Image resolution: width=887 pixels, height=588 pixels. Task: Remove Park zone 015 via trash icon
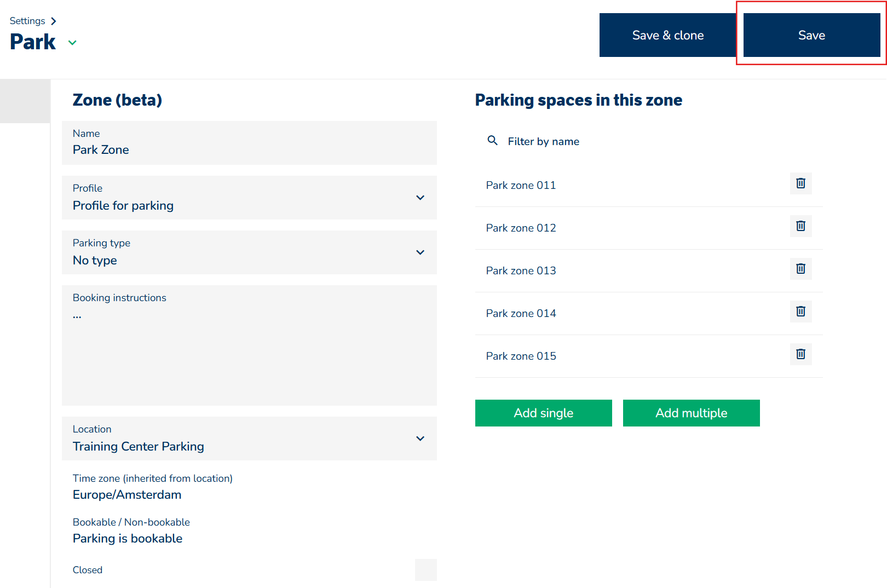pyautogui.click(x=800, y=354)
